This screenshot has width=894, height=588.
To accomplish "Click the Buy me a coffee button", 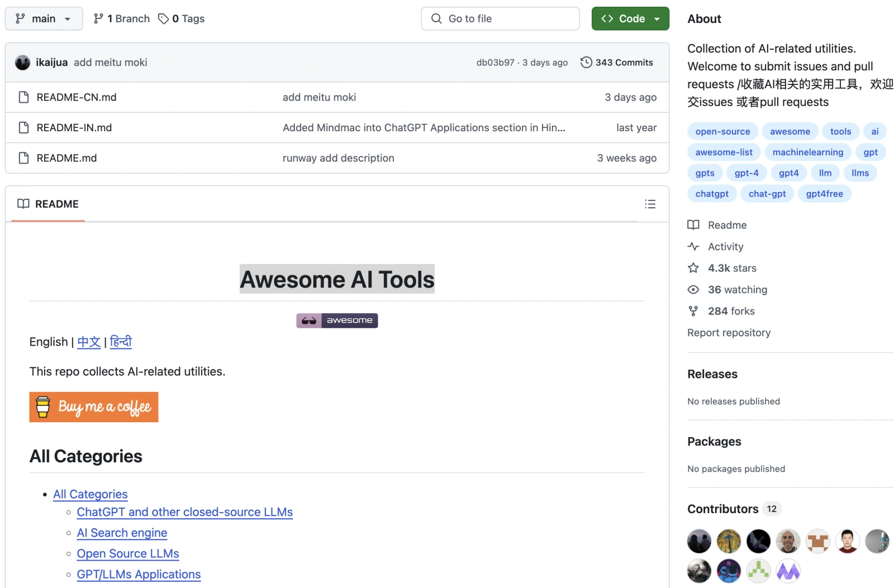I will pyautogui.click(x=94, y=407).
